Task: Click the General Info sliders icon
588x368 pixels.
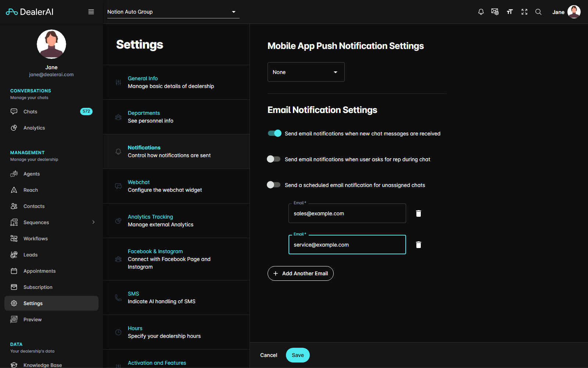Action: pyautogui.click(x=118, y=82)
